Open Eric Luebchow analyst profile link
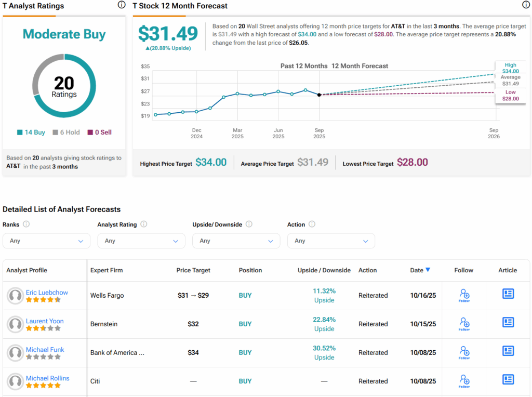This screenshot has height=397, width=532. coord(47,293)
